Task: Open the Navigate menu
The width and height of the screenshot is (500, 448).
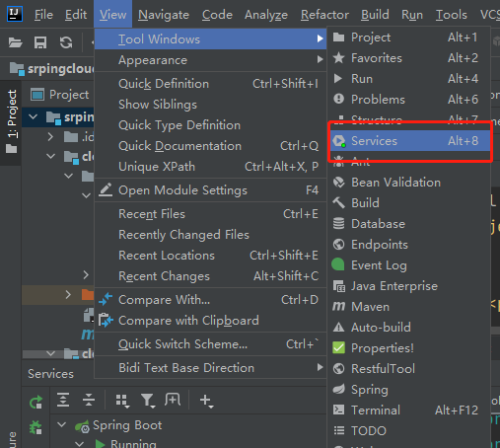Action: pyautogui.click(x=164, y=15)
